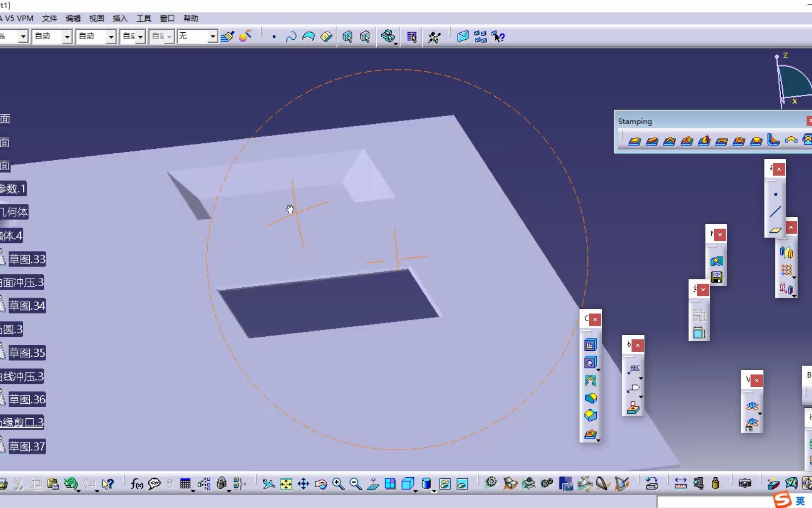Select 草图.37 in the tree
This screenshot has height=508, width=812.
pos(27,446)
